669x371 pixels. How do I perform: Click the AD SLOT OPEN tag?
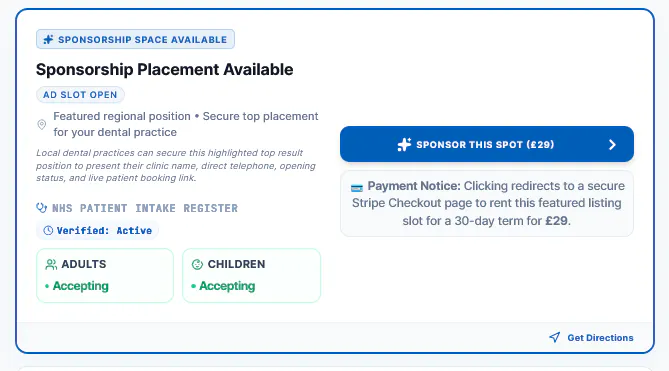80,95
